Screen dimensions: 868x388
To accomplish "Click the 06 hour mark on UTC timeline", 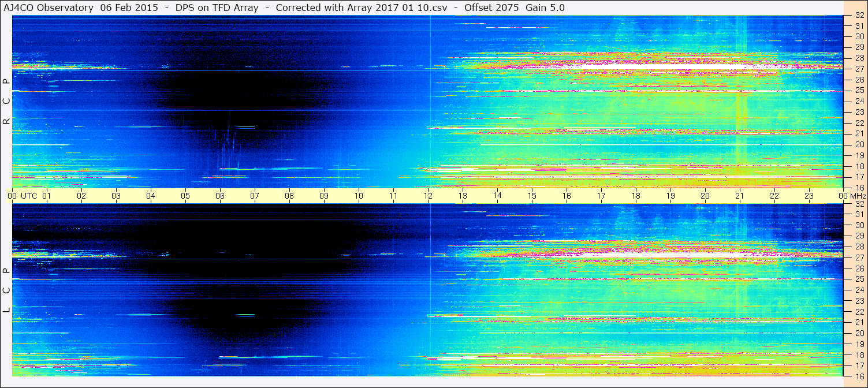I will 220,196.
